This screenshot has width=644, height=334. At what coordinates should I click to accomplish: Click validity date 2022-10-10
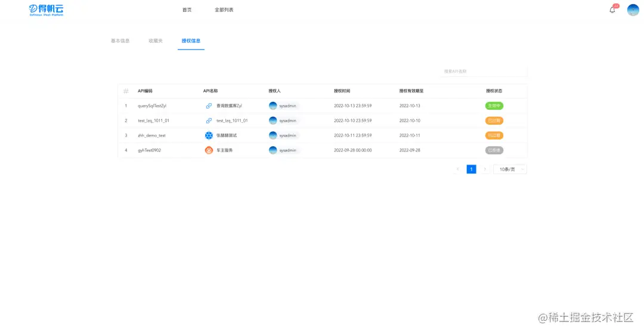click(x=410, y=120)
